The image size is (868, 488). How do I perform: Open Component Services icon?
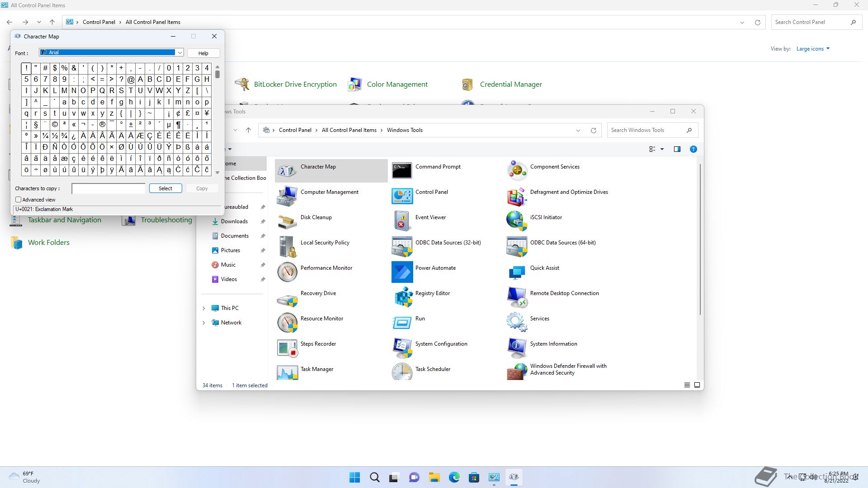(517, 171)
